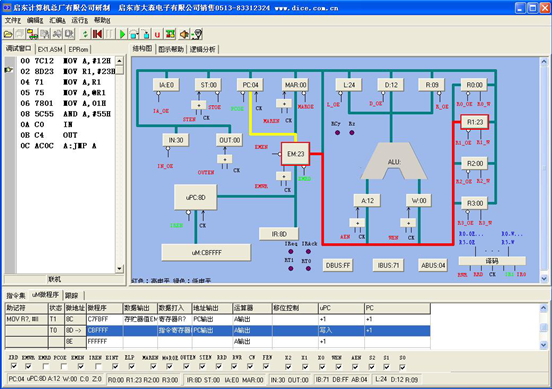Switch to the EPRom tab
Screen dimensions: 552x389
click(x=78, y=49)
